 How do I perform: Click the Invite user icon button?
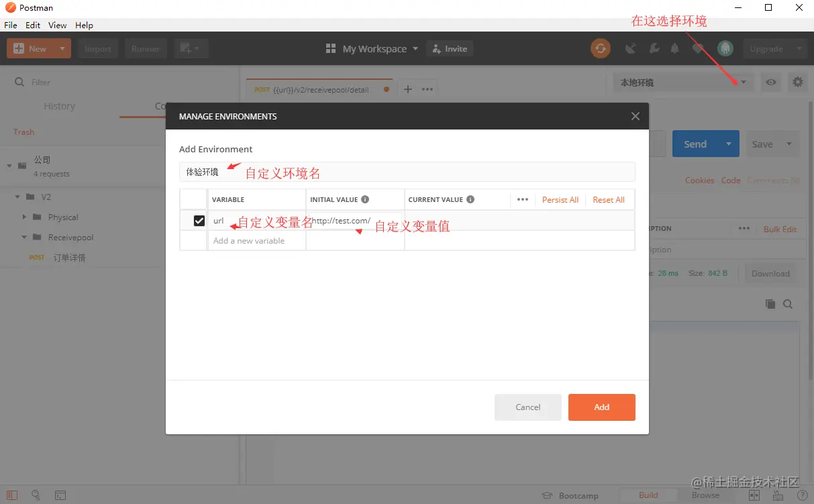coord(450,48)
